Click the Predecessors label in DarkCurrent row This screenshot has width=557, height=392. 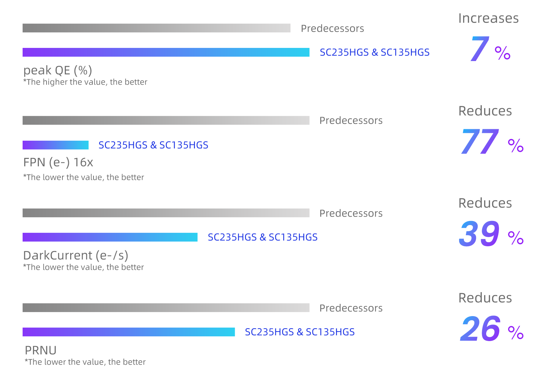[351, 213]
